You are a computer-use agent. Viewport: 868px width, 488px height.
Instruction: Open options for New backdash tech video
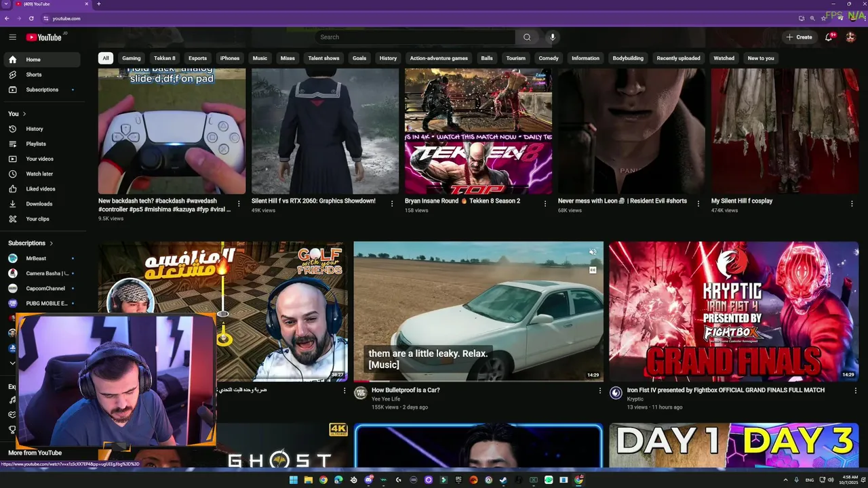239,204
